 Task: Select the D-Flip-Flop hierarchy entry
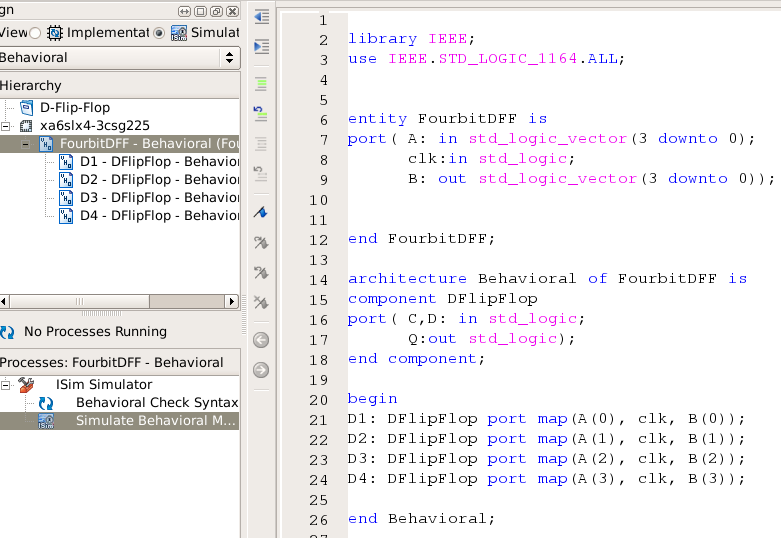tap(75, 108)
